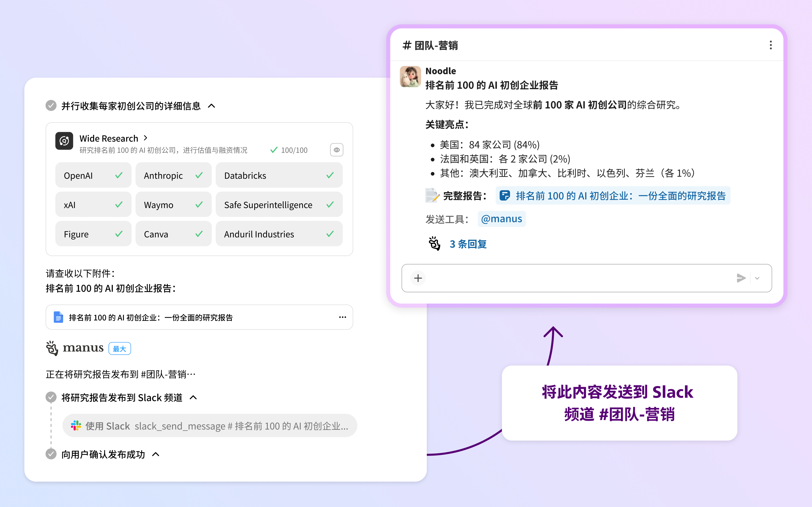Click into the Slack message input field

tap(577, 278)
